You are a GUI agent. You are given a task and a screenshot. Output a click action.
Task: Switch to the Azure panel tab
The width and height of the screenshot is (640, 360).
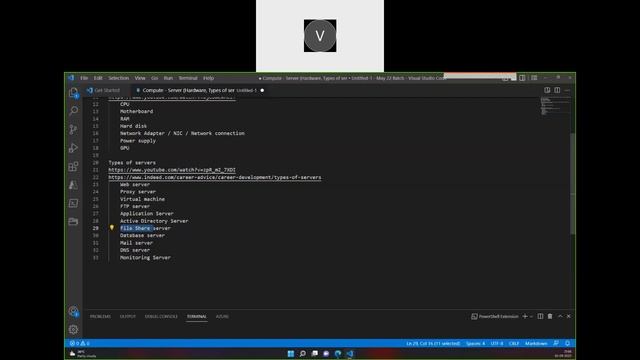point(222,316)
